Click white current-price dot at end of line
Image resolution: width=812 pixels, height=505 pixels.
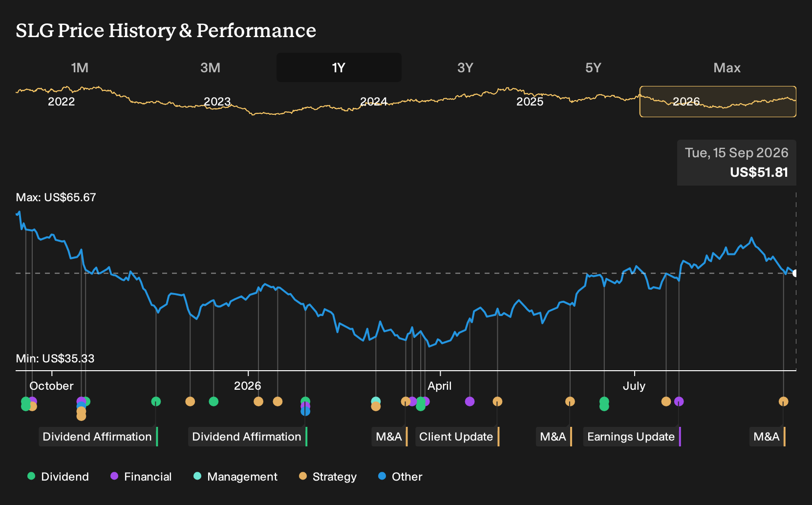point(795,273)
